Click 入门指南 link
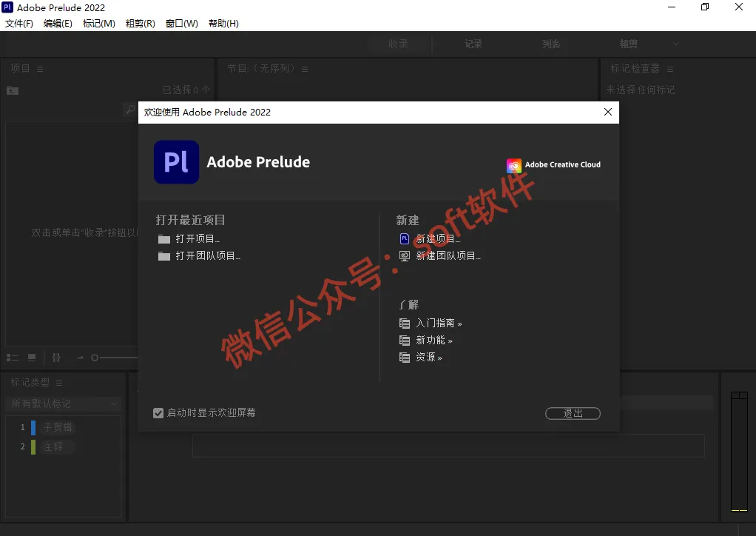Screen dimensions: 756x536 pyautogui.click(x=439, y=324)
